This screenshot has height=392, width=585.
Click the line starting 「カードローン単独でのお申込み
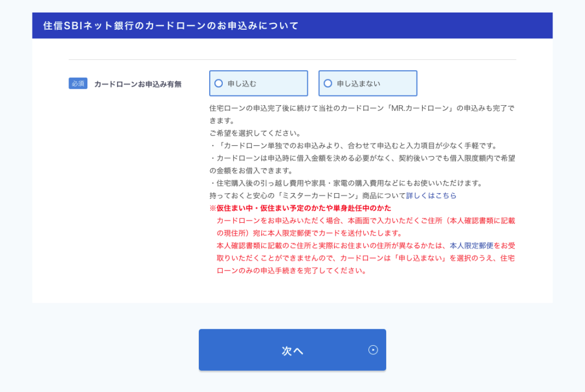(x=354, y=146)
